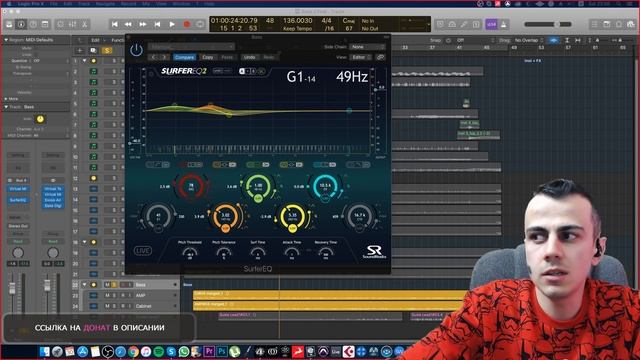The image size is (640, 360).
Task: Toggle SURF on the orange band
Action: [225, 229]
